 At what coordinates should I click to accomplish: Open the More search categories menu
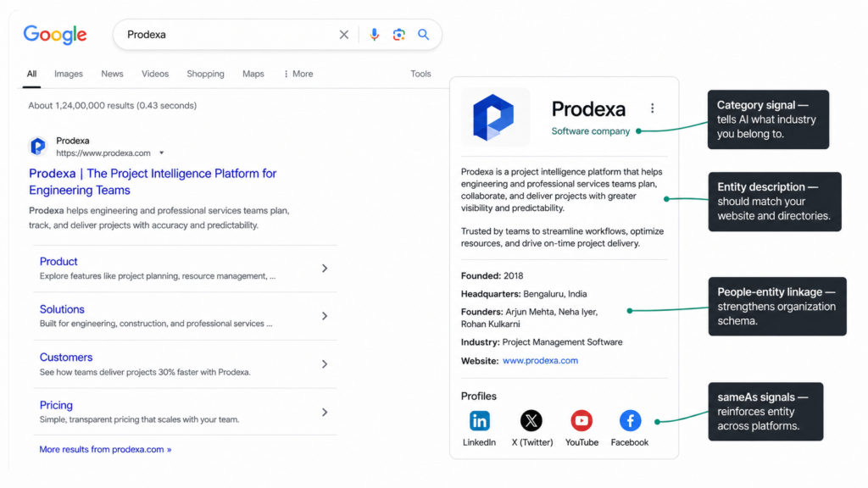pos(298,75)
